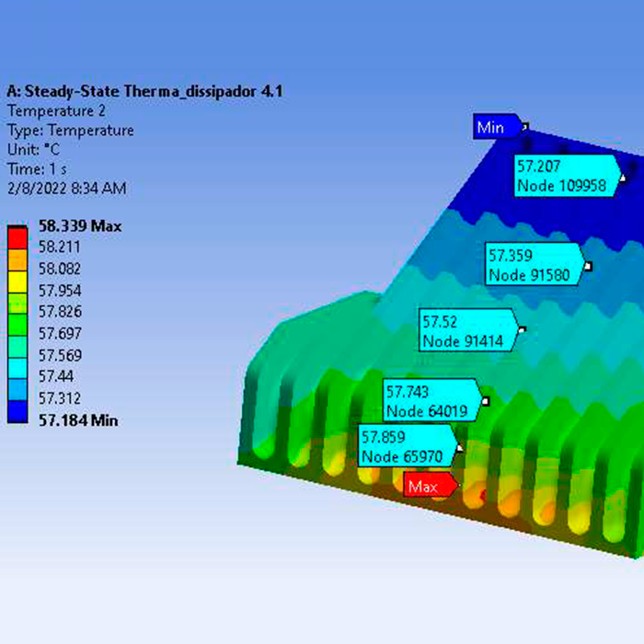Image resolution: width=644 pixels, height=644 pixels.
Task: Pick the 57.52 Node 91414 probe annotation
Action: pyautogui.click(x=467, y=331)
